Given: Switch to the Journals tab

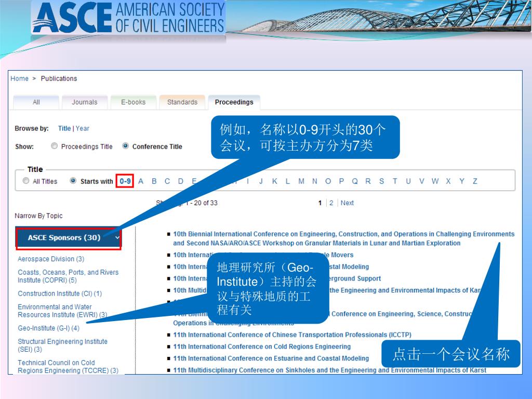Looking at the screenshot, I should 85,102.
